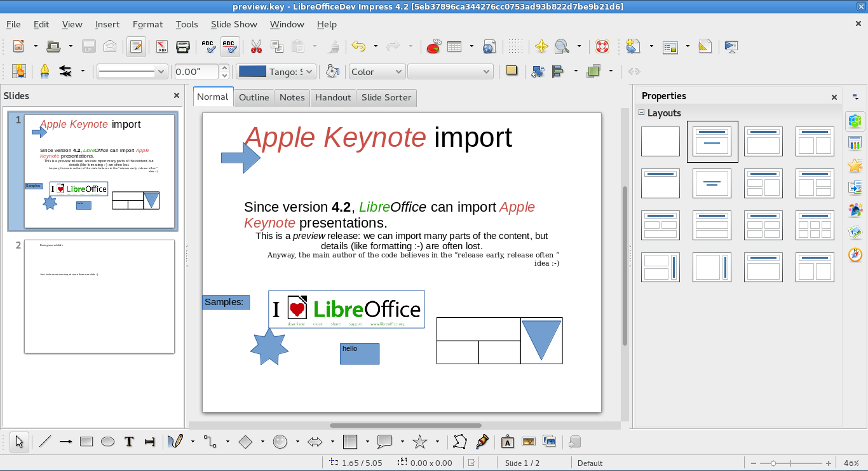Open the Area fill bucket dialog
Screen dimensions: 868x471
click(332, 72)
